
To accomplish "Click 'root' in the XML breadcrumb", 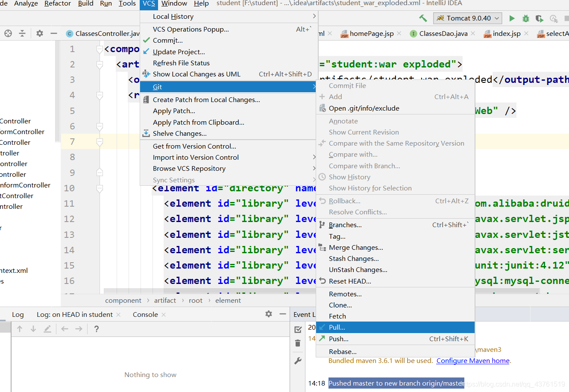I will 196,301.
